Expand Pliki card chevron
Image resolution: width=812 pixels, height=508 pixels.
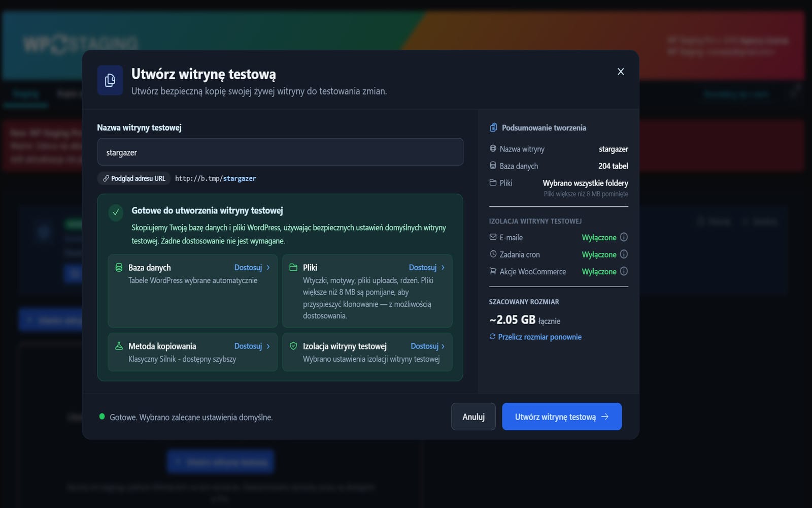click(x=443, y=268)
